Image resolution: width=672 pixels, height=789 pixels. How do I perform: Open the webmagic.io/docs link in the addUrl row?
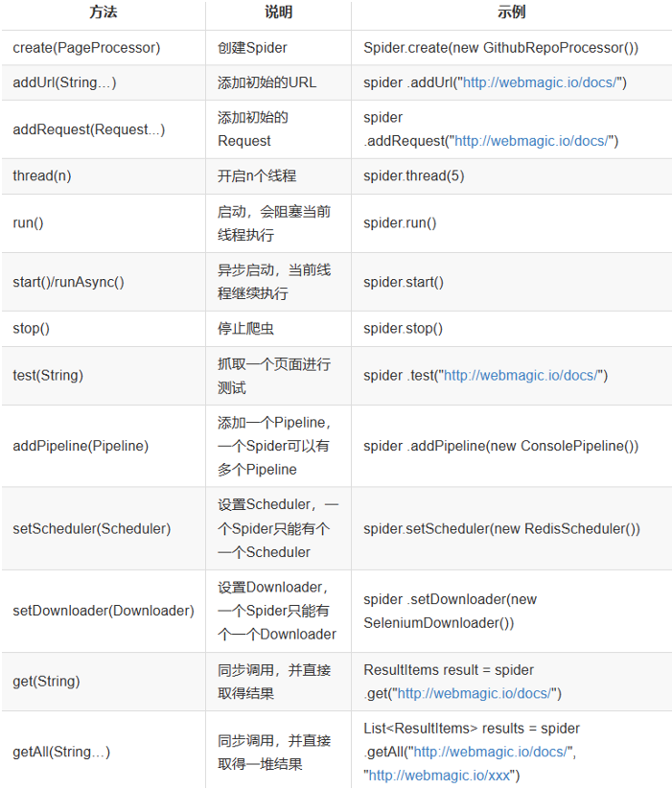coord(541,82)
